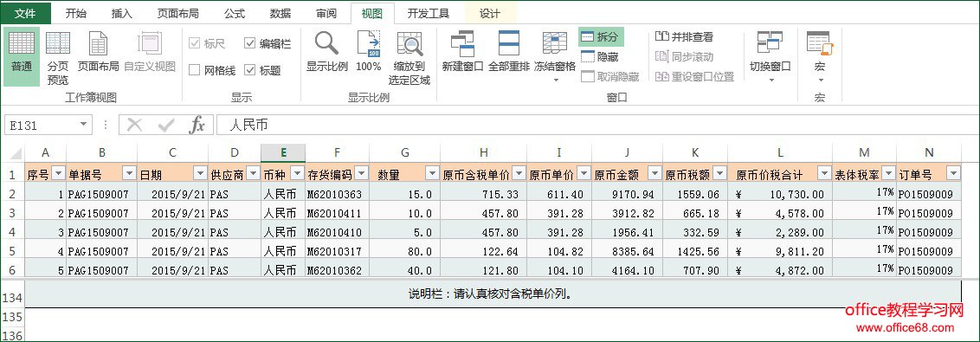Screen dimensions: 980x342
Task: Click the 并排查看 view side by side button
Action: pyautogui.click(x=684, y=37)
